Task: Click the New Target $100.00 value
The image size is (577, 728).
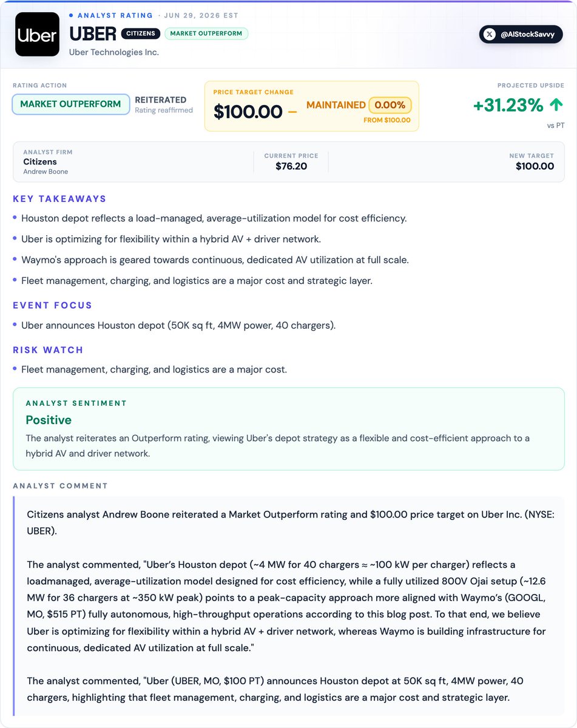Action: coord(535,166)
